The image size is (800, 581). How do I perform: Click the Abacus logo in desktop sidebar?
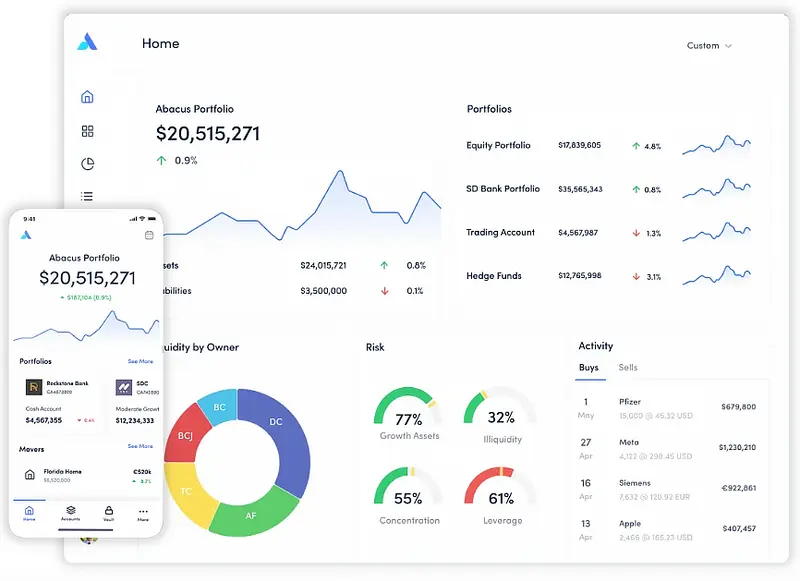pyautogui.click(x=87, y=42)
